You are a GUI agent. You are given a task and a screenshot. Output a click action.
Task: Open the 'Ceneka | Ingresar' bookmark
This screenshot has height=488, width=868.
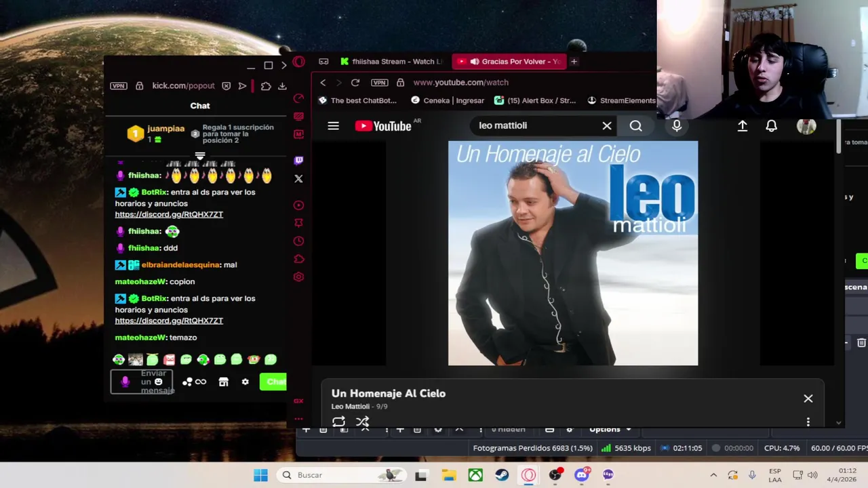click(448, 100)
